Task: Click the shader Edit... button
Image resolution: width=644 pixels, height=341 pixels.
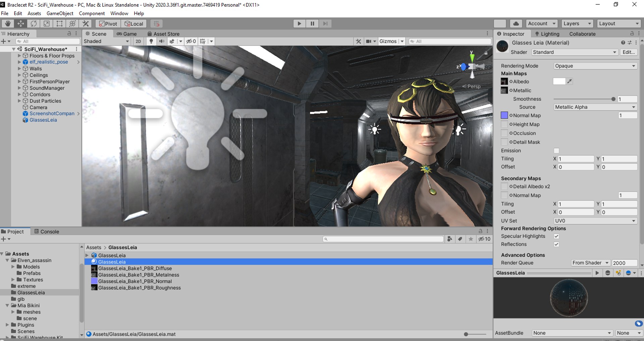Action: [x=629, y=52]
